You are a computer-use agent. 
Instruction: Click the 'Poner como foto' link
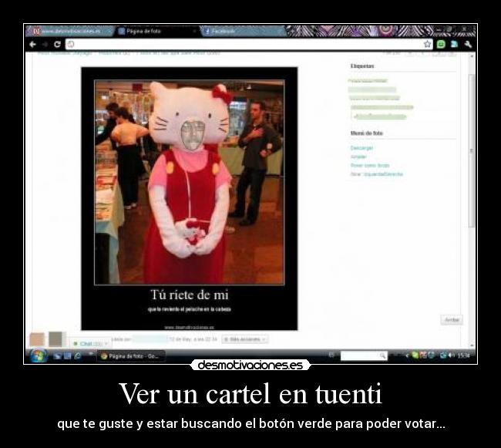[x=370, y=165]
